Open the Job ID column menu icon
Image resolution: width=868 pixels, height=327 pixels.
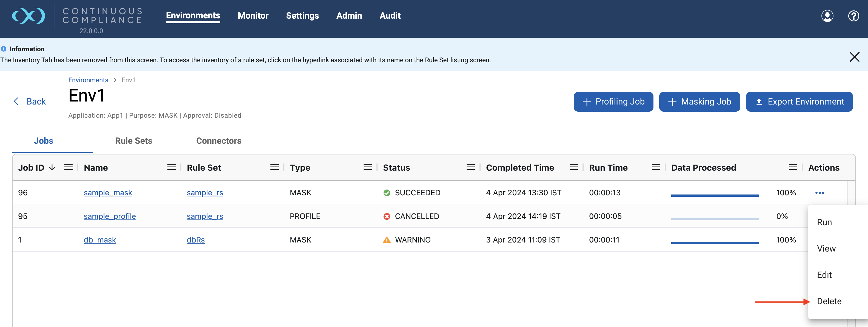(68, 167)
